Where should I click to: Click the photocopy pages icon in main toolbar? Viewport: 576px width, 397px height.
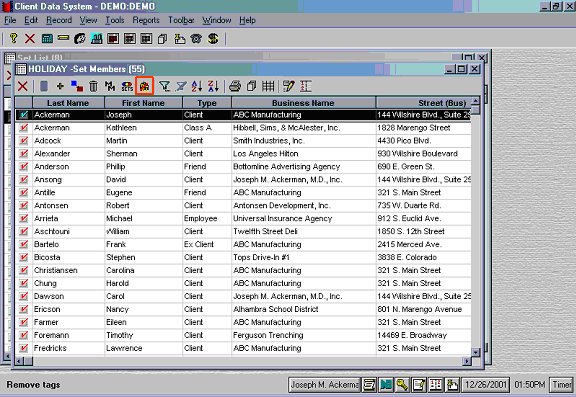click(x=162, y=39)
